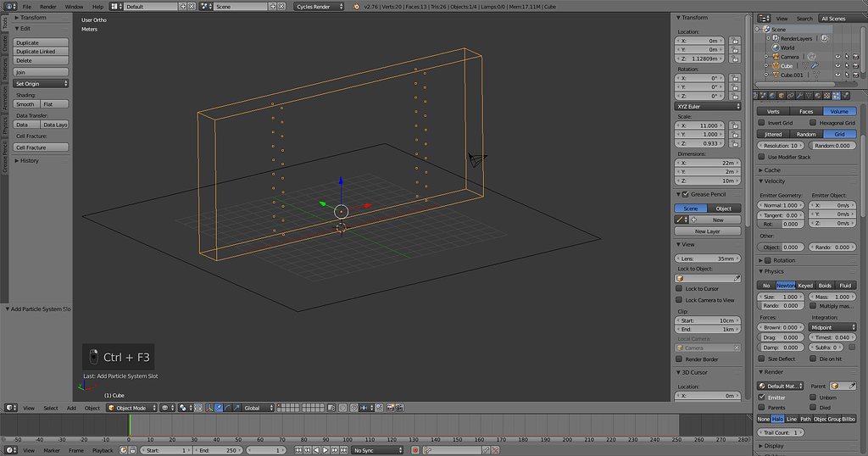
Task: Toggle proportional editing circle icon
Action: (342, 408)
